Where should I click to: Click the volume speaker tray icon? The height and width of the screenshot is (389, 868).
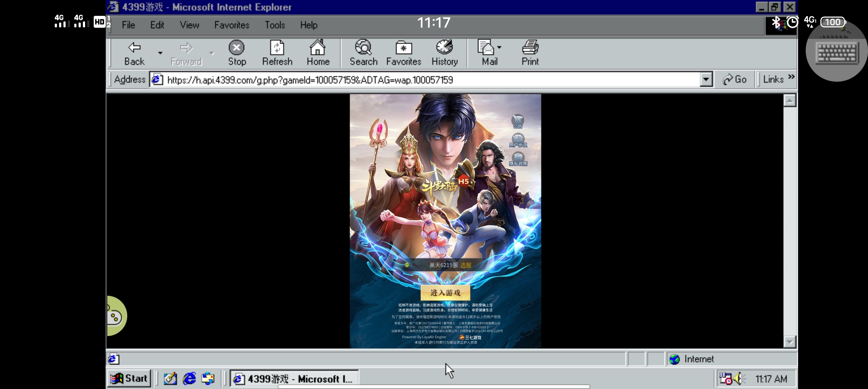pyautogui.click(x=739, y=379)
